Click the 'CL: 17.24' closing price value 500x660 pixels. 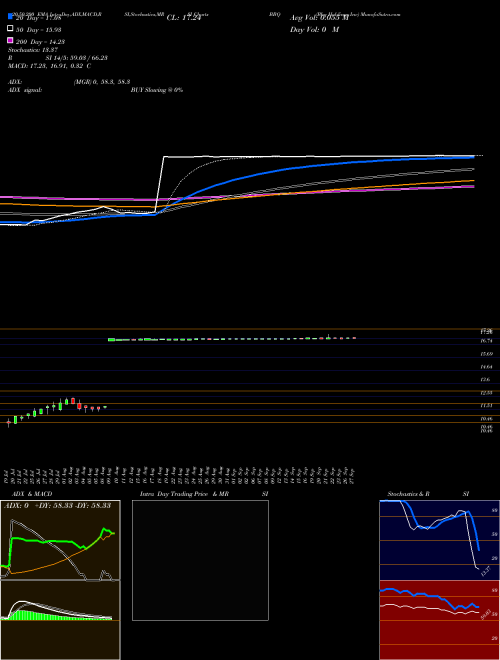click(184, 18)
